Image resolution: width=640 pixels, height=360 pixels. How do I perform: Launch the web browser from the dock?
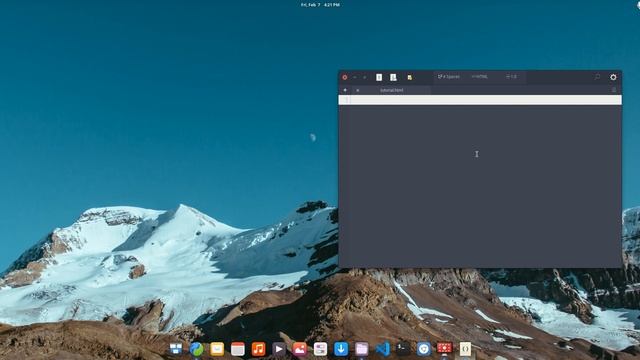[197, 349]
